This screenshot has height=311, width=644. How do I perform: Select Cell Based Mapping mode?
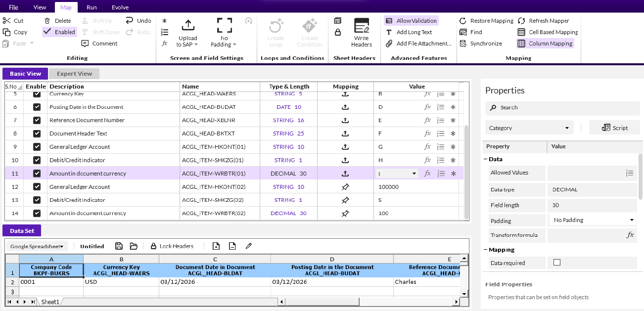point(548,32)
